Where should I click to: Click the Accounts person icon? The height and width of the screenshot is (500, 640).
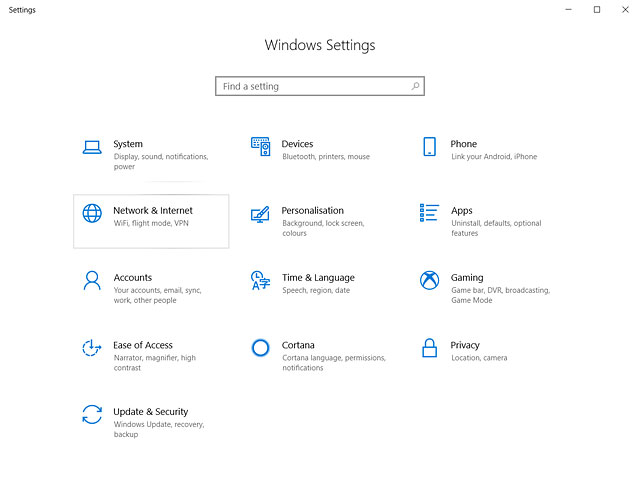pyautogui.click(x=92, y=281)
